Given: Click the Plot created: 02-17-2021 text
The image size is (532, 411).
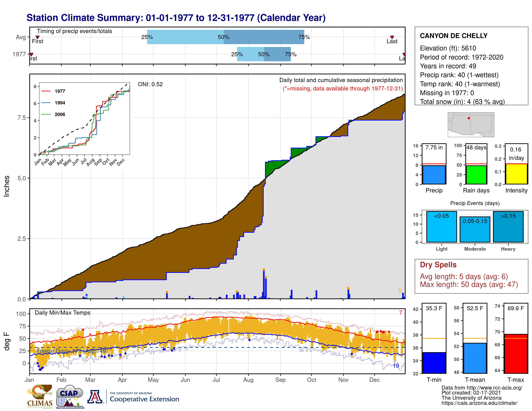Looking at the screenshot, I should click(x=471, y=393).
